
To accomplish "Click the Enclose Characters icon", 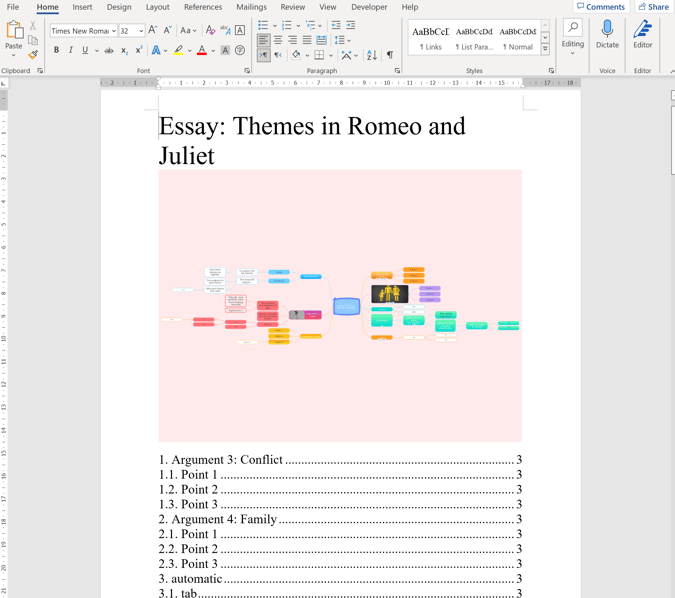I will click(x=240, y=50).
